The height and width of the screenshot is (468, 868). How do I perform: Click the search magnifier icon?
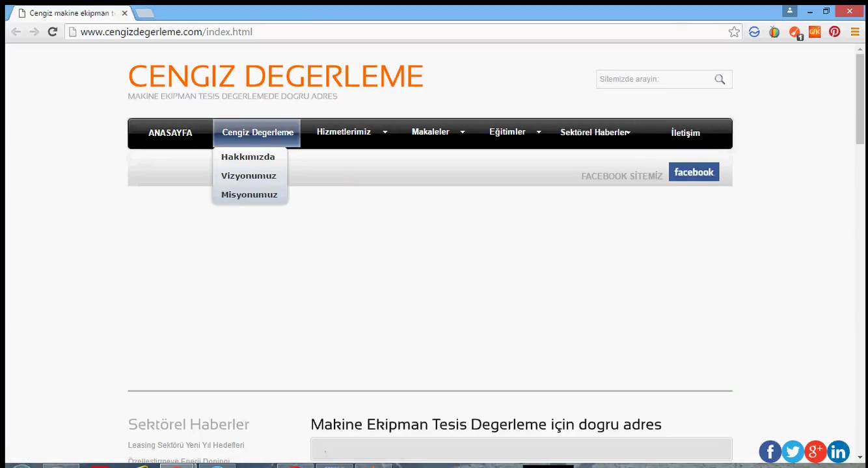coord(720,79)
